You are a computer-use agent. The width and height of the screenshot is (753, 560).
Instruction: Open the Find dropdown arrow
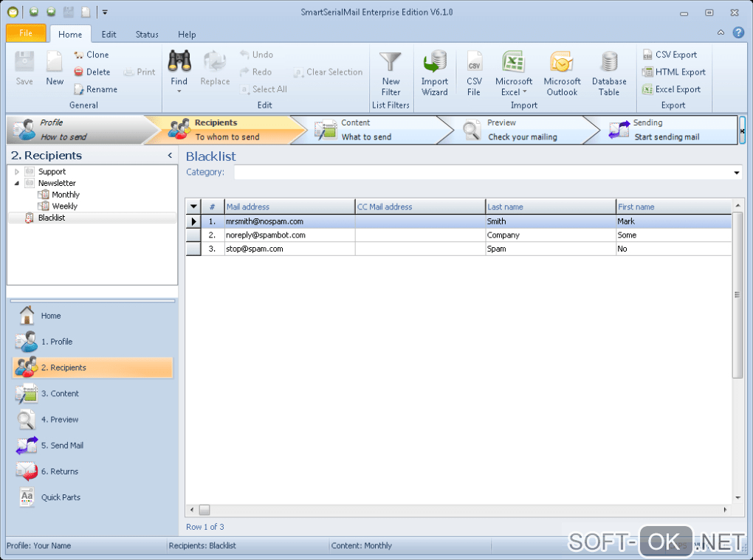coord(179,91)
